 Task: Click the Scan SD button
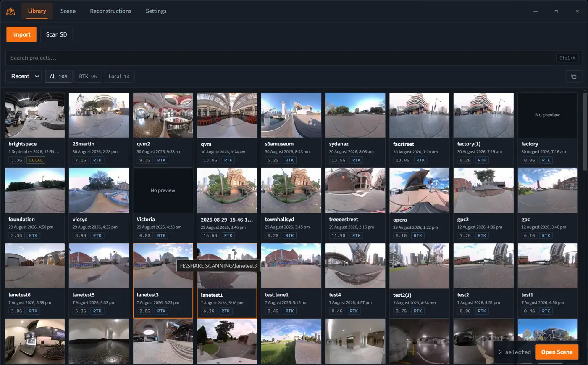tap(56, 34)
